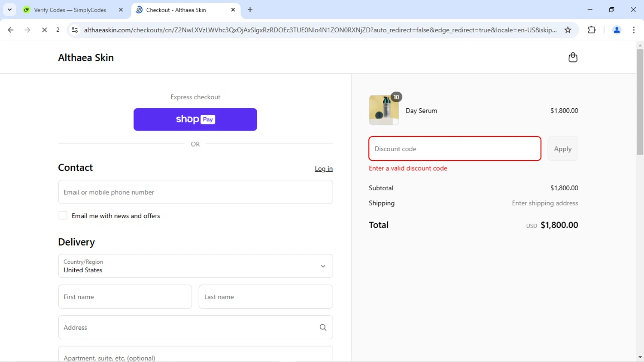Open the shopping bag cart icon
The image size is (644, 362).
pos(573,58)
